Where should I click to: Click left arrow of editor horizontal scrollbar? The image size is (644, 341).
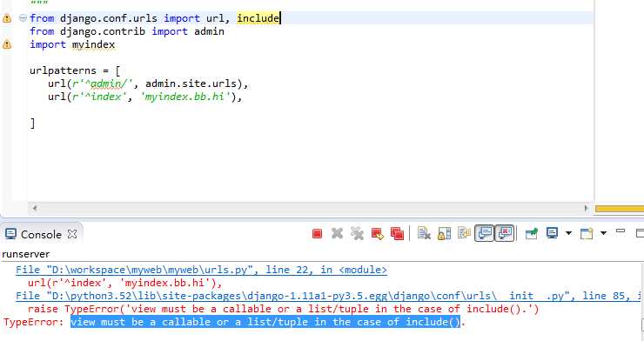click(35, 208)
